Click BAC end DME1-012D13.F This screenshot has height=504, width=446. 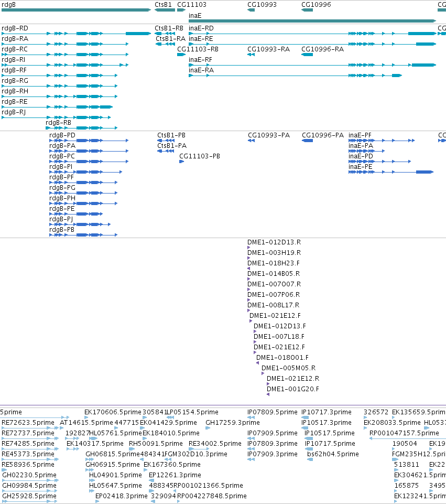pos(280,326)
